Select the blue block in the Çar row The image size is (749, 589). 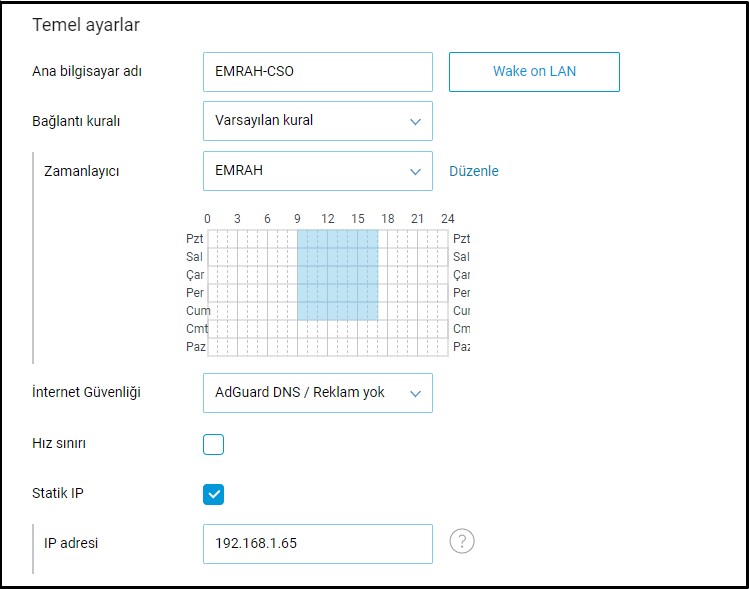337,275
